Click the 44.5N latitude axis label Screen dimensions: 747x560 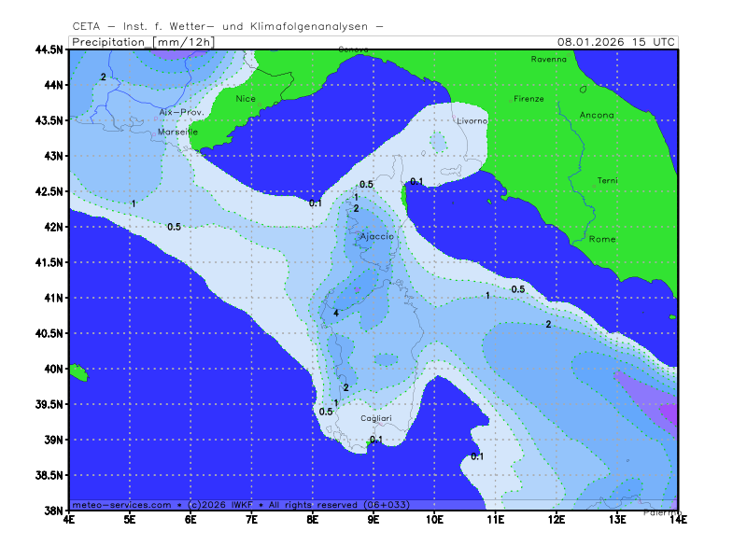[47, 49]
